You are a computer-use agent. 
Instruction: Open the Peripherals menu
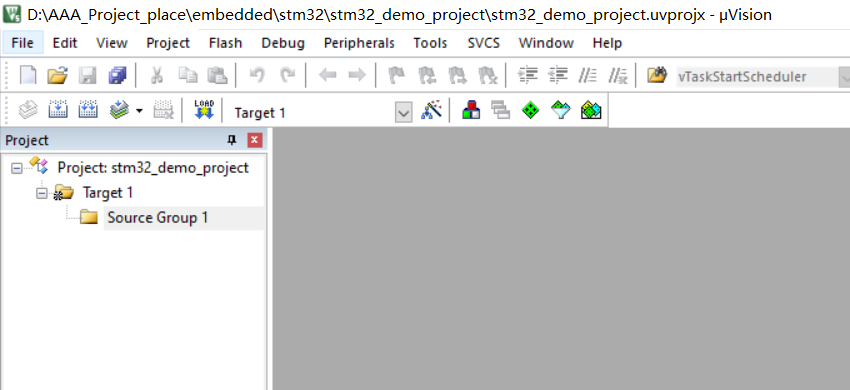tap(359, 43)
